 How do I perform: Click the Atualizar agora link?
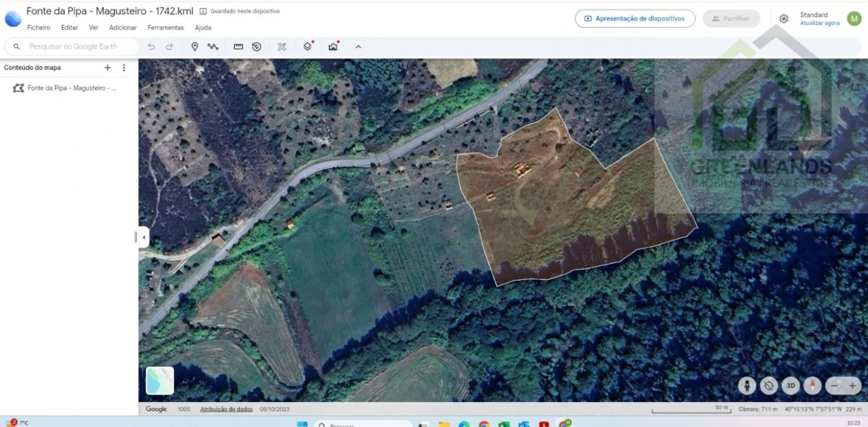[x=819, y=23]
